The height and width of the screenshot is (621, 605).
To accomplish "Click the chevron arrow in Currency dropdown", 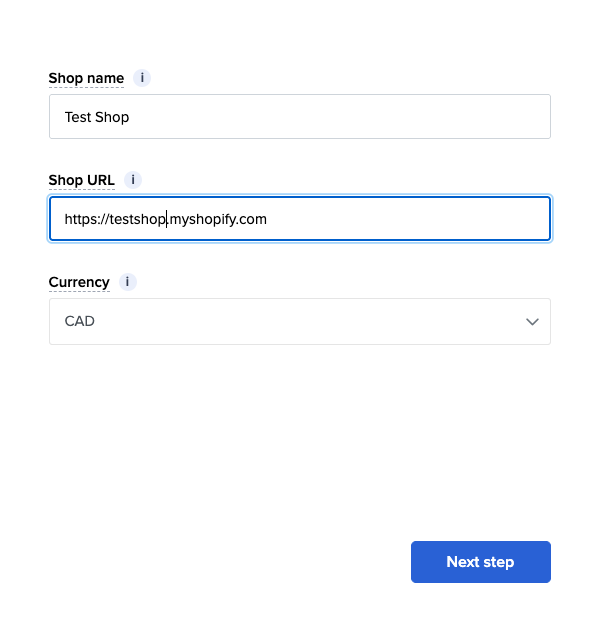I will [x=532, y=322].
